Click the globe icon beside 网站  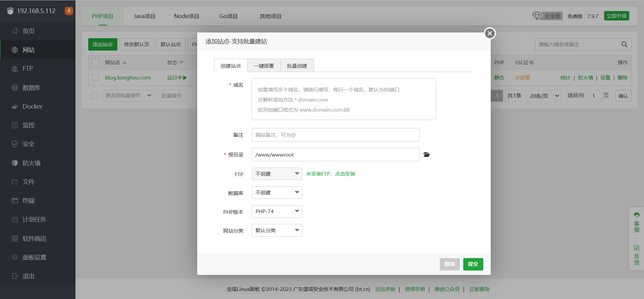point(15,50)
